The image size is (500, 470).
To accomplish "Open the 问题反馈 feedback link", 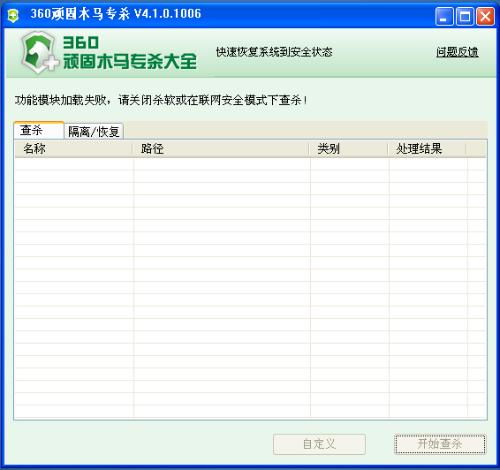I will click(457, 52).
